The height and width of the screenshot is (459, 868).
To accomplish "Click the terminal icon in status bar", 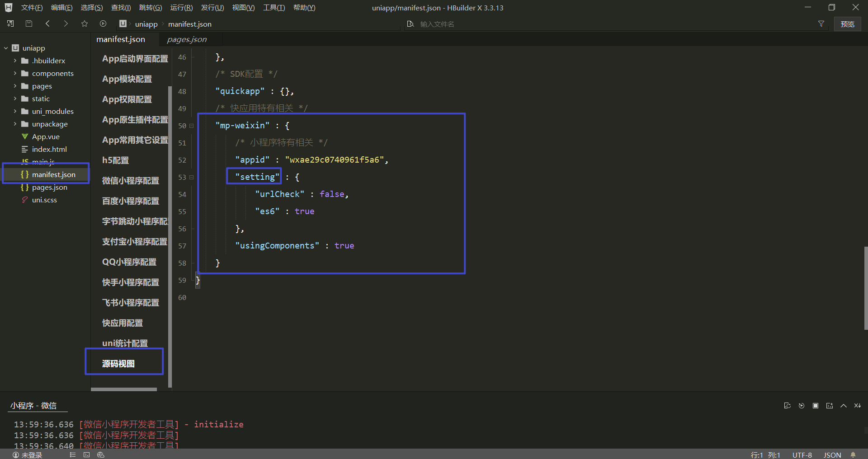I will click(86, 455).
